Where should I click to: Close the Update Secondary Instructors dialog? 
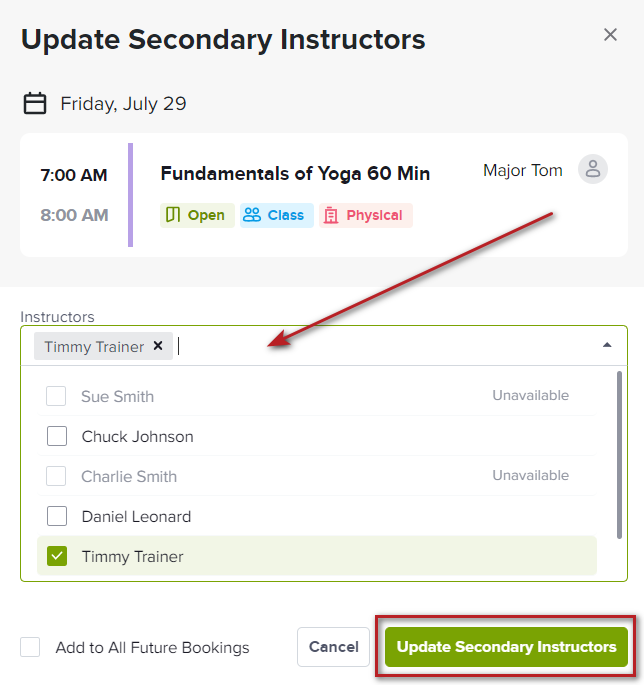610,35
